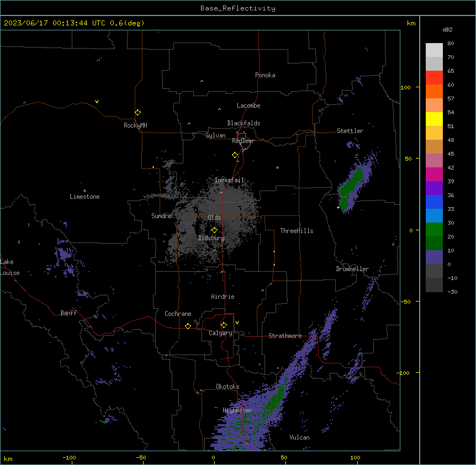This screenshot has height=465, width=476.
Task: Click the HighRiver town label
Action: [x=237, y=410]
